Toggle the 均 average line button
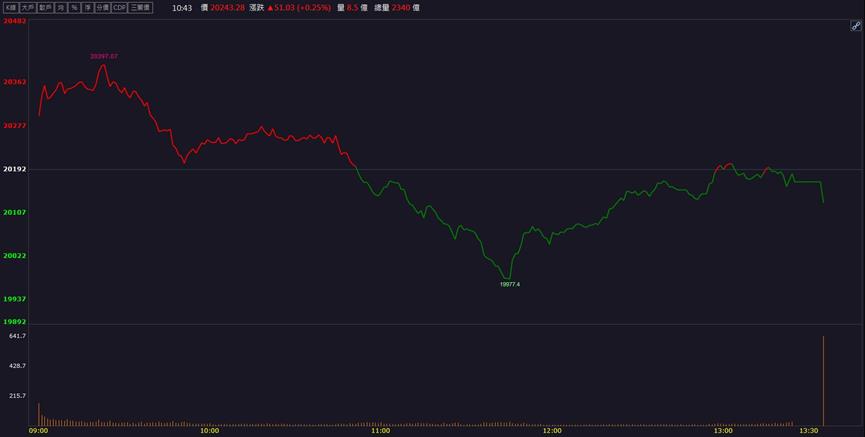The image size is (865, 437). tap(61, 8)
